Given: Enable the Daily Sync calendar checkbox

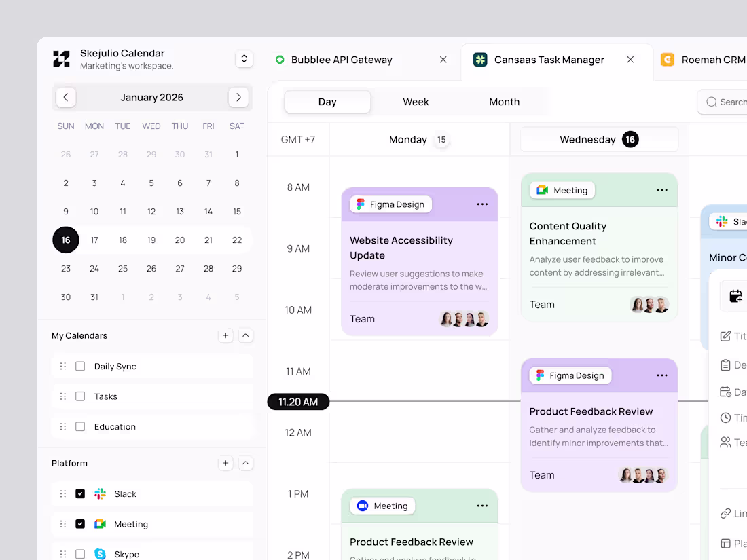Looking at the screenshot, I should 80,366.
